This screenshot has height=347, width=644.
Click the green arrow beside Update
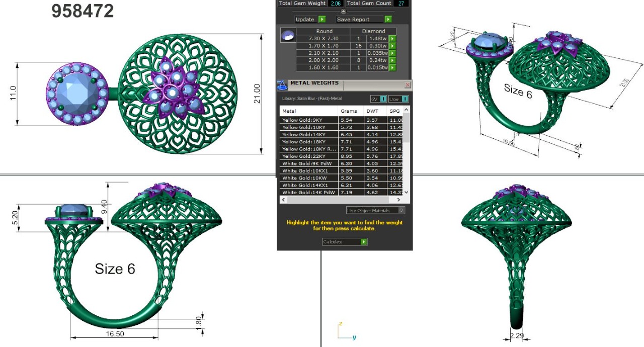coord(322,20)
